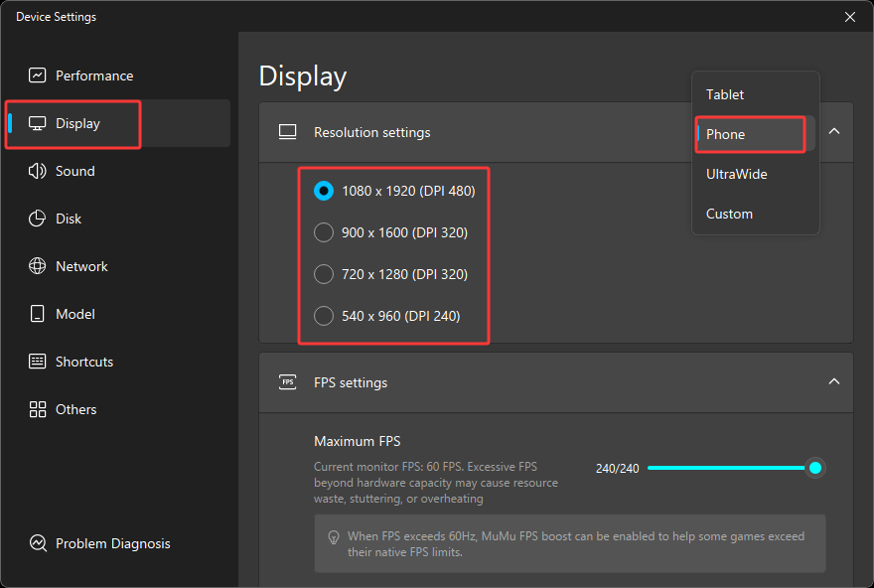Choose Tablet from the device type dropdown

pyautogui.click(x=725, y=94)
